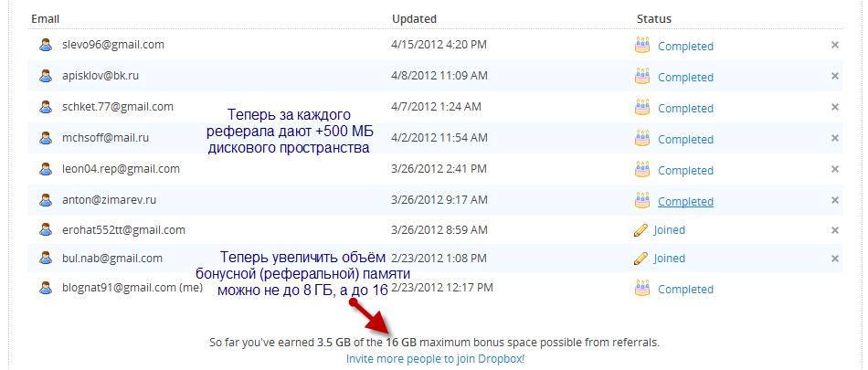
Task: Click the cake icon in the 4/15/2012 row
Action: tap(642, 45)
